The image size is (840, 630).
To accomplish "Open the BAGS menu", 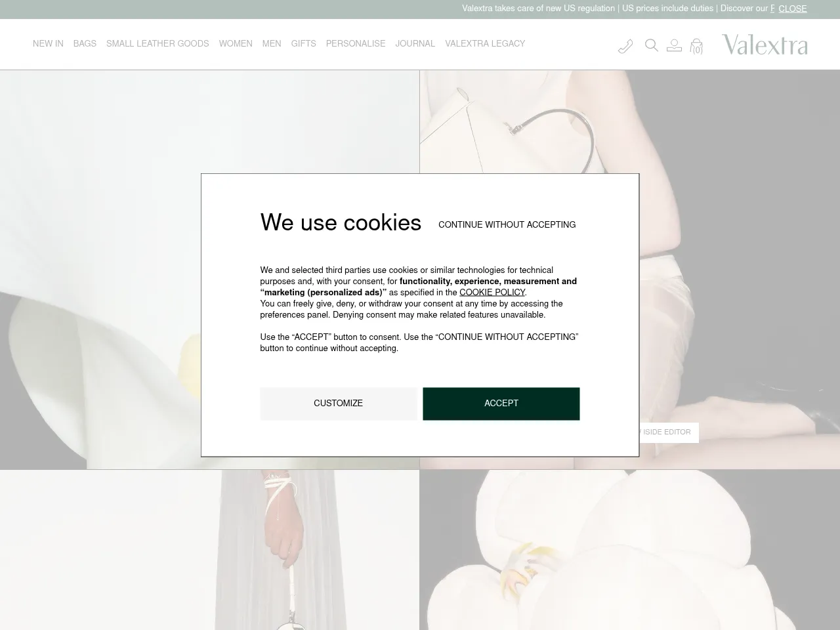I will click(85, 44).
